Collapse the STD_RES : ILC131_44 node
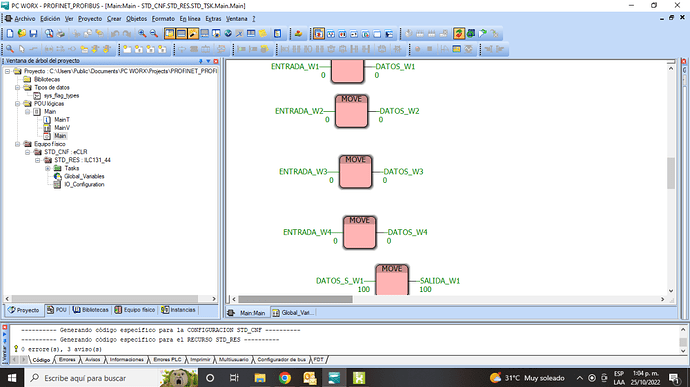The height and width of the screenshot is (387, 690). pyautogui.click(x=37, y=160)
